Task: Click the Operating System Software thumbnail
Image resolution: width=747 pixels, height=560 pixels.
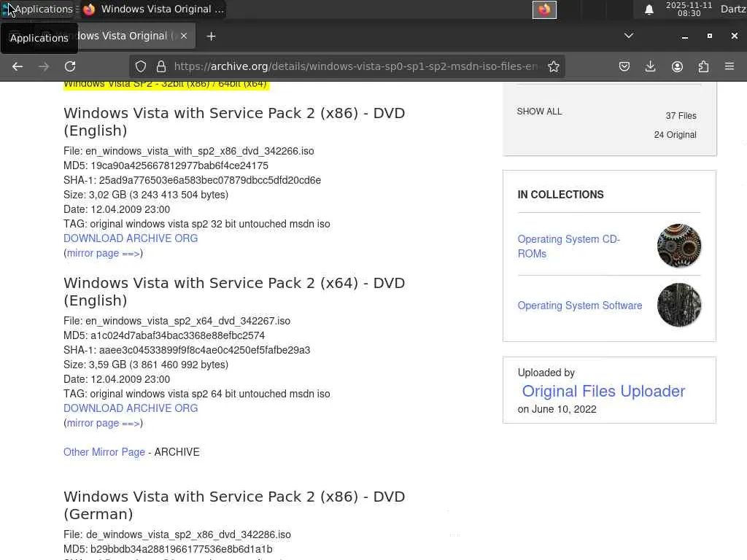Action: click(x=679, y=305)
